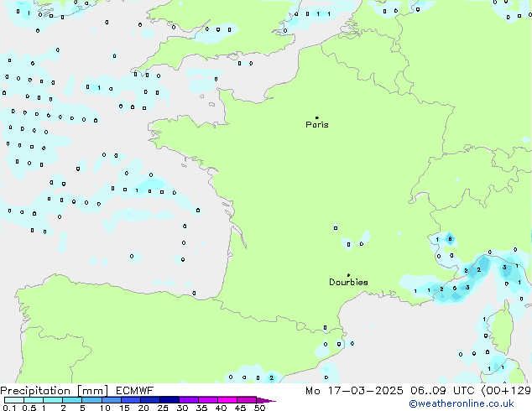
Task: Click the legend value 50
Action: click(259, 408)
